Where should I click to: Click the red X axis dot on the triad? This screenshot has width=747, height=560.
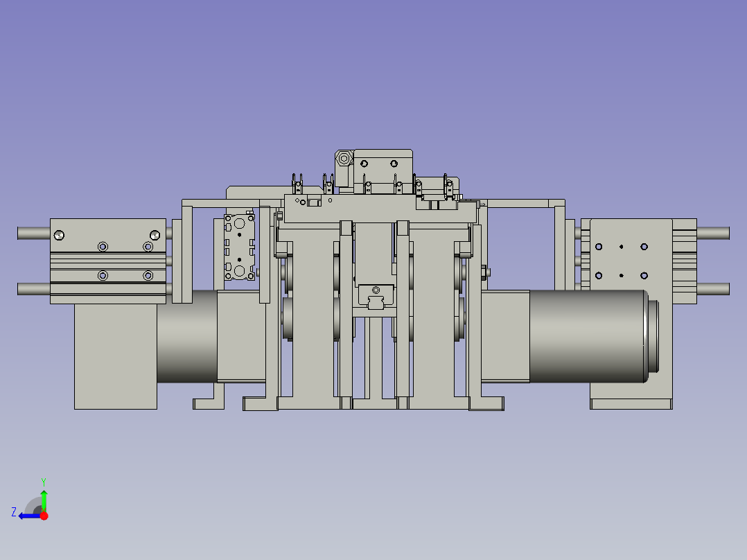click(44, 516)
